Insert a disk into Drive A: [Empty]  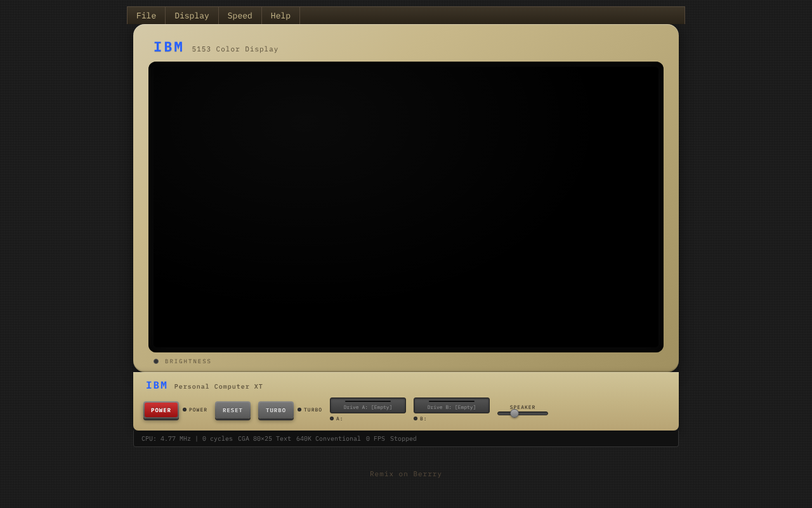point(367,405)
